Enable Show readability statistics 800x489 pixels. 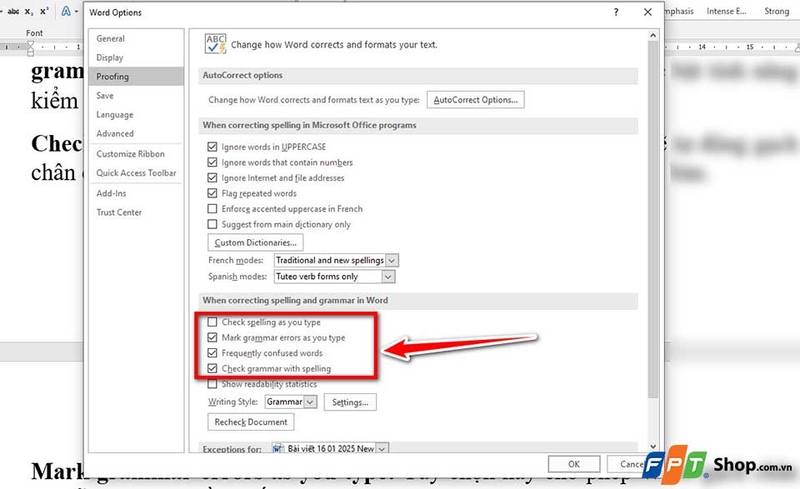(x=212, y=384)
